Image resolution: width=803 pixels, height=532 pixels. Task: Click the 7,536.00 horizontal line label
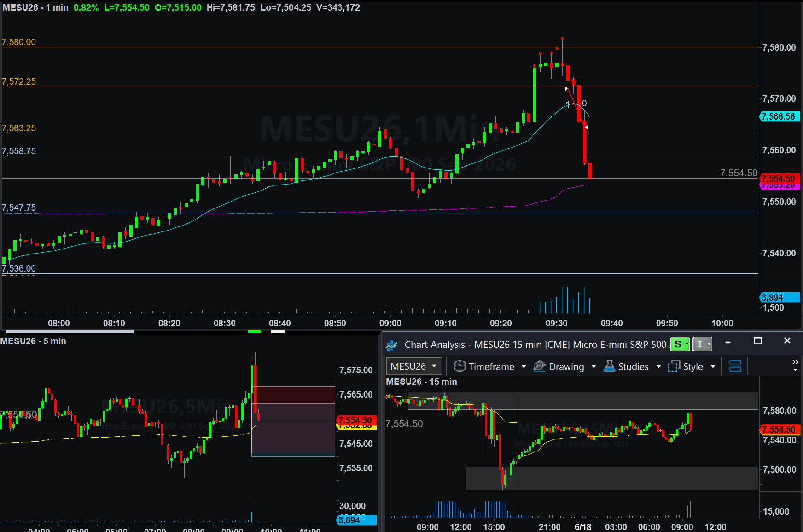19,268
